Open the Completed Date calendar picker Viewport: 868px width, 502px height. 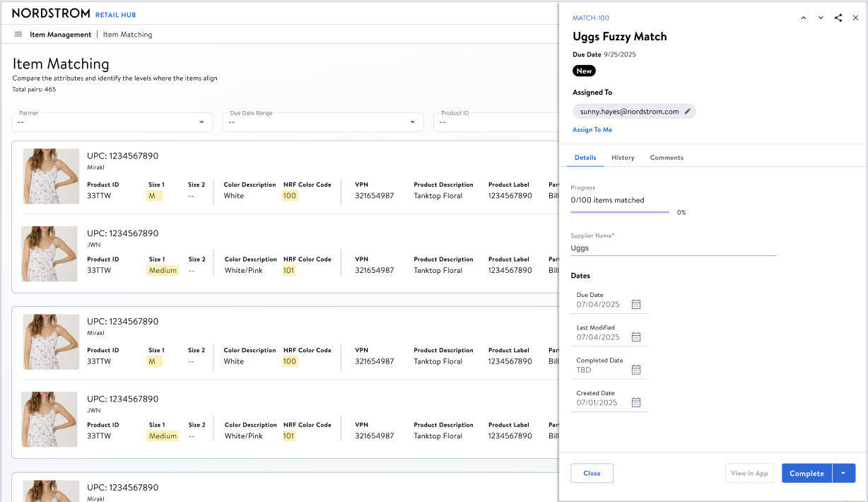tap(636, 370)
